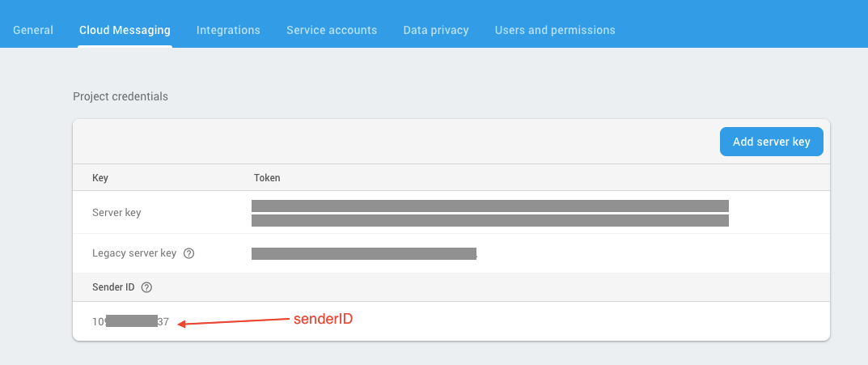Click the Project credentials heading
Image resolution: width=868 pixels, height=365 pixels.
[120, 96]
